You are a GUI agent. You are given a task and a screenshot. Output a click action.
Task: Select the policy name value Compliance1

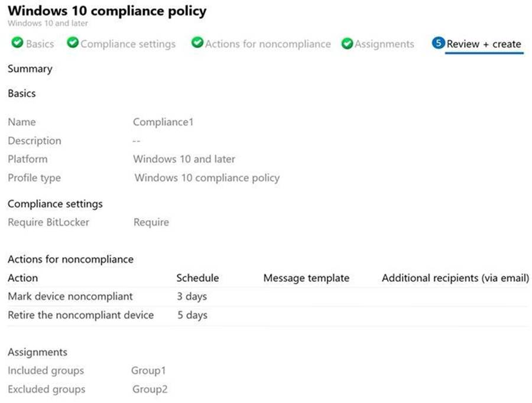point(163,122)
